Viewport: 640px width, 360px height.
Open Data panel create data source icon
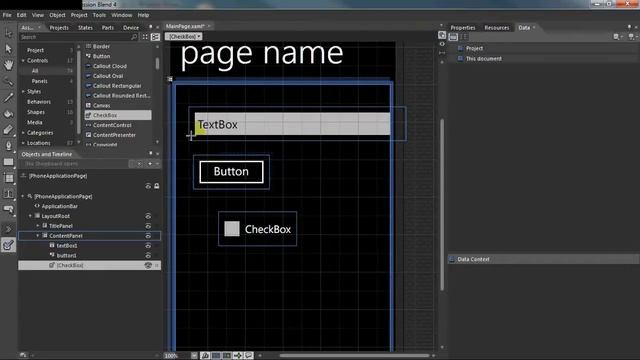[x=631, y=37]
